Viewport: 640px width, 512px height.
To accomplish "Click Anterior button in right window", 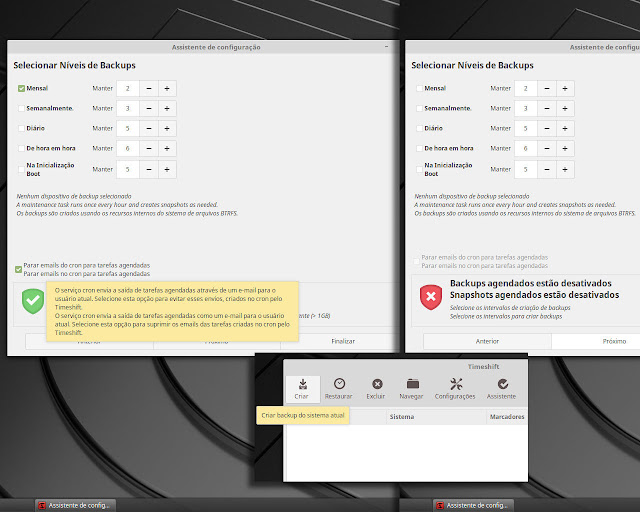I will [487, 341].
